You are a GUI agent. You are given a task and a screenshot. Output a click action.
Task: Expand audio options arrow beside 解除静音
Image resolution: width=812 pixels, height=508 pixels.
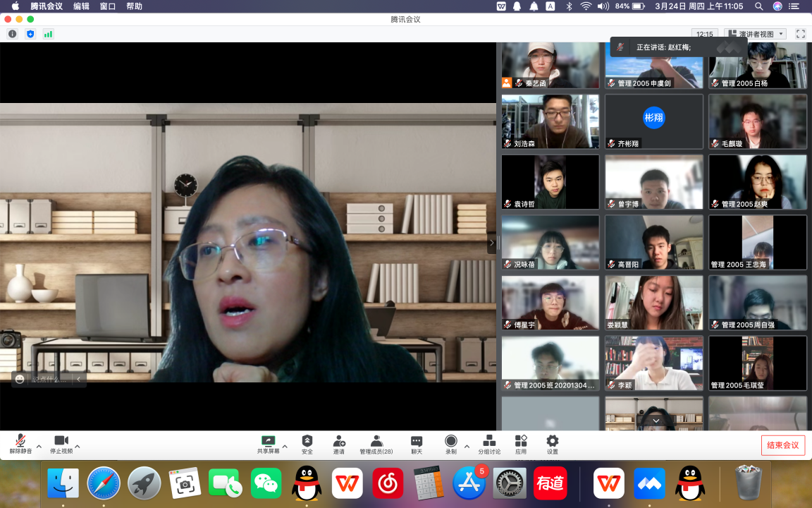coord(39,447)
